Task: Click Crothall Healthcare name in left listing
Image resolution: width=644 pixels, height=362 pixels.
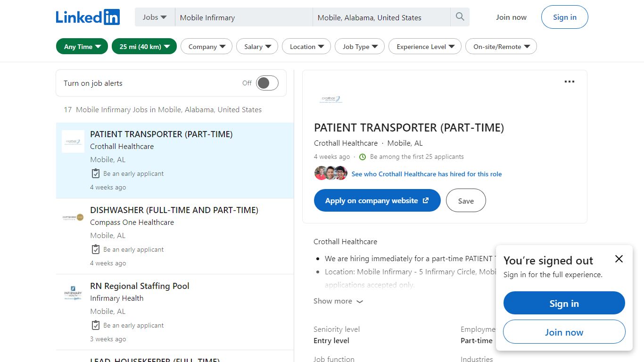Action: [x=122, y=147]
